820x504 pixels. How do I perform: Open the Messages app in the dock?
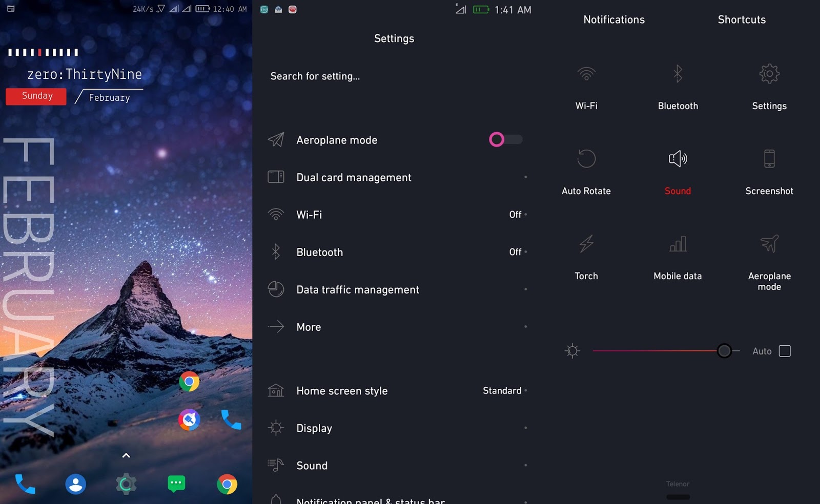(176, 484)
